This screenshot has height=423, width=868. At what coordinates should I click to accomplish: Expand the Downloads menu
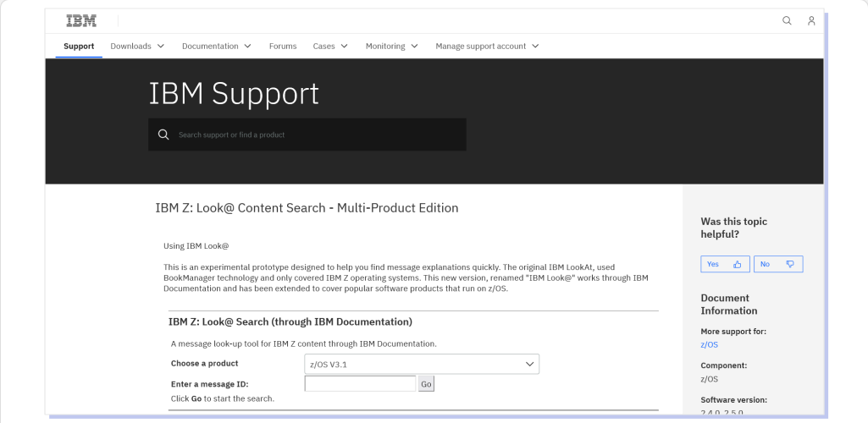coord(137,47)
